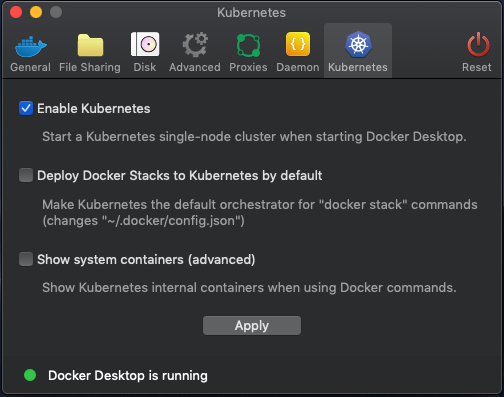The image size is (504, 397).
Task: Open the Disk preferences icon
Action: click(x=145, y=44)
